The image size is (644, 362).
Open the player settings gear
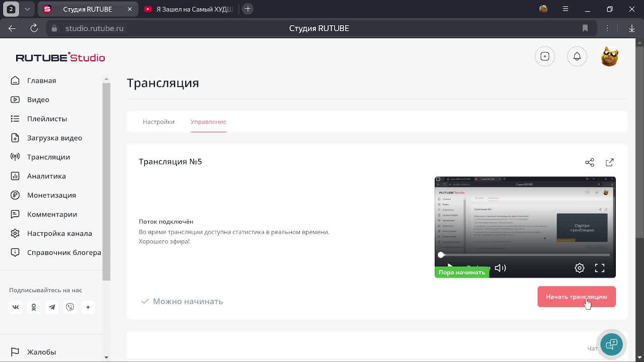point(580,268)
